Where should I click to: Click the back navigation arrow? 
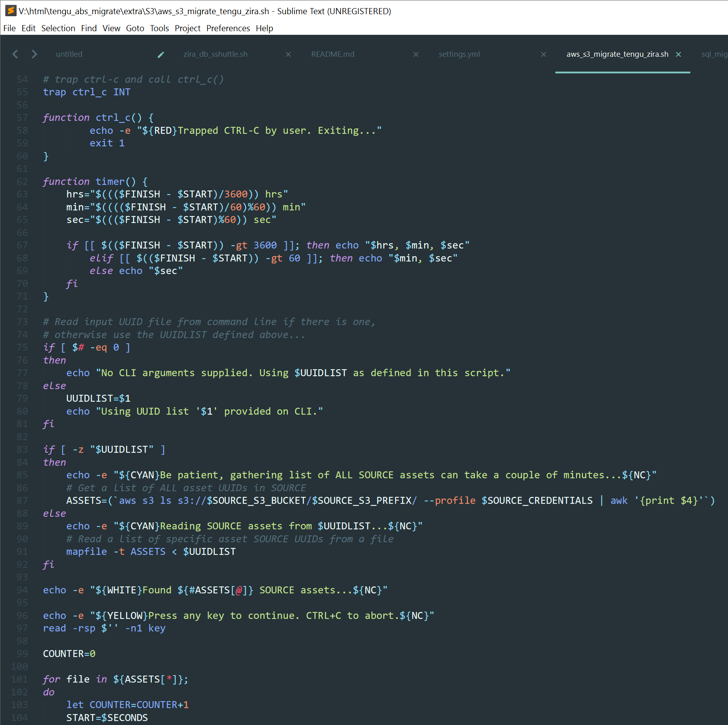click(15, 54)
